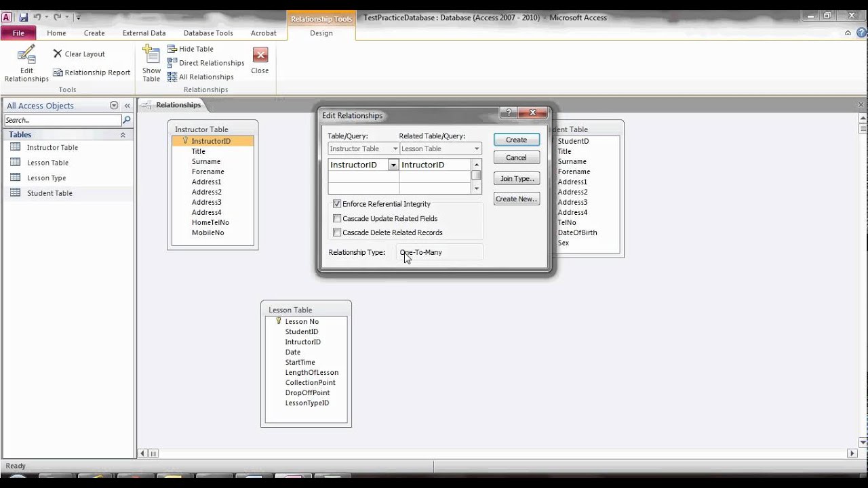The width and height of the screenshot is (868, 488).
Task: Click Cancel in Edit Relationships dialog
Action: point(516,157)
